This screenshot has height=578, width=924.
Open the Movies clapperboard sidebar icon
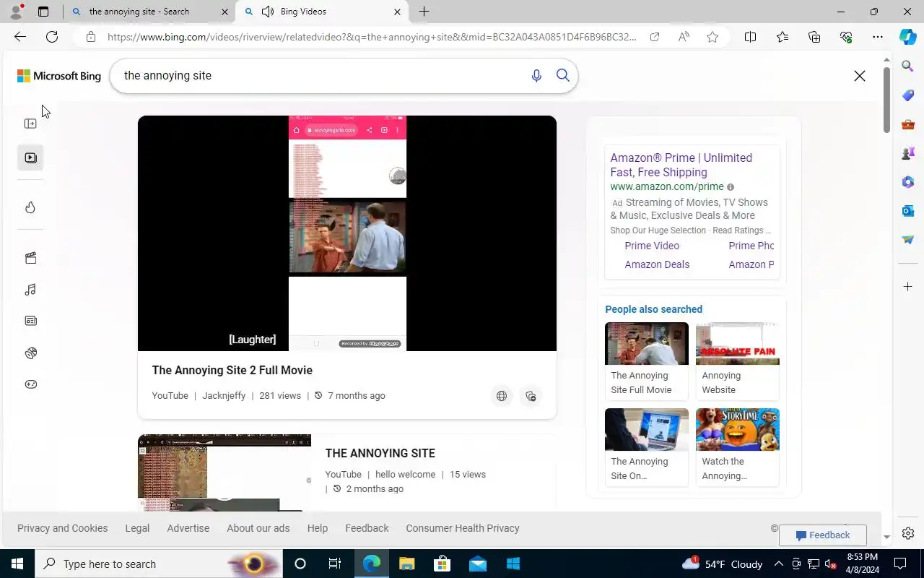tap(30, 258)
